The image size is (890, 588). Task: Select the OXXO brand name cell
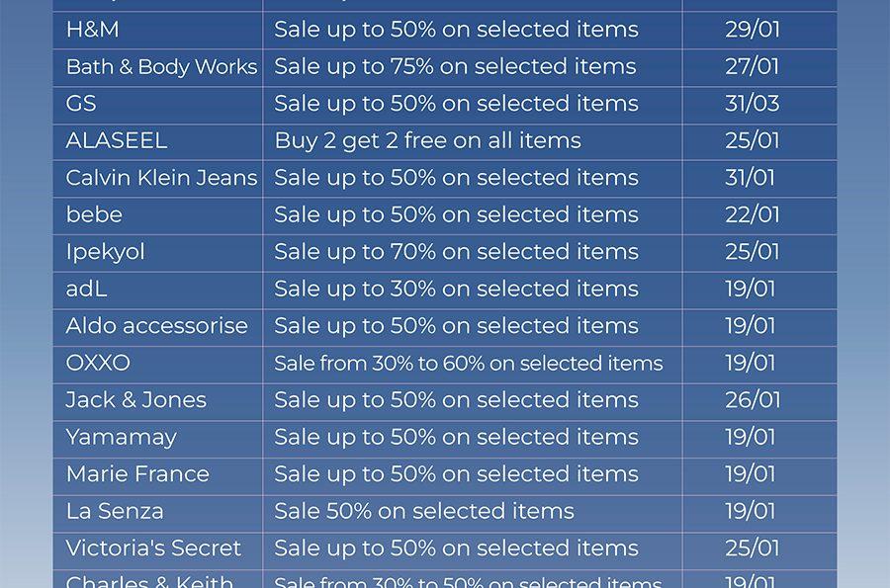158,364
